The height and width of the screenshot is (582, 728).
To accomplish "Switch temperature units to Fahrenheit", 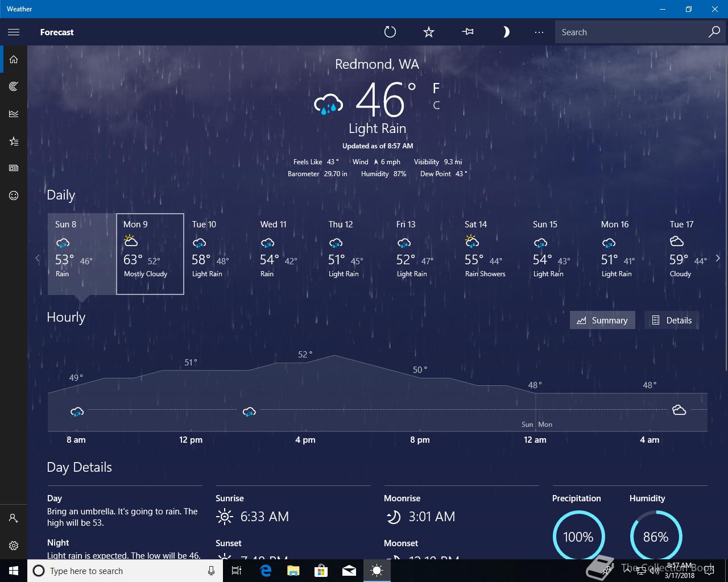I will pos(436,88).
